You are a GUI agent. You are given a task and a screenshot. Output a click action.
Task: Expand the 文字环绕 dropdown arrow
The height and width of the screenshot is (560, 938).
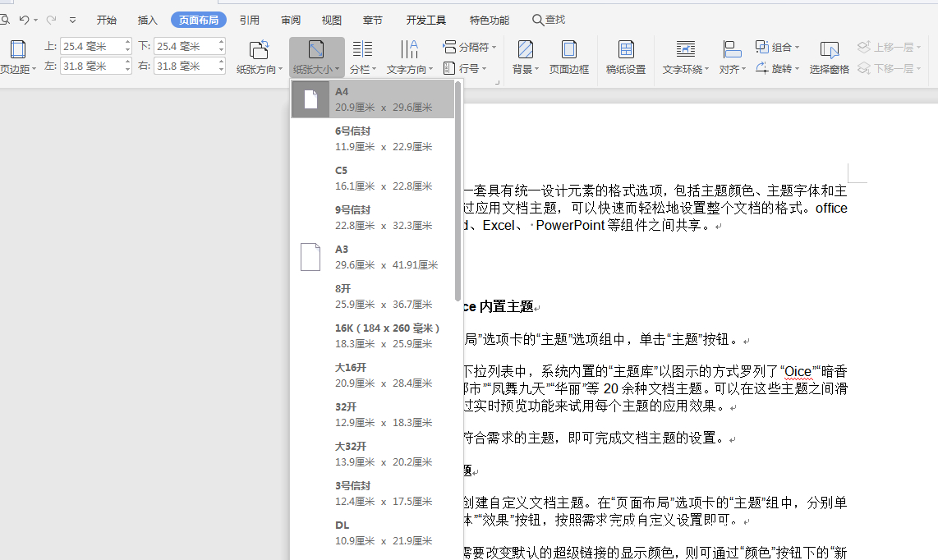point(707,70)
